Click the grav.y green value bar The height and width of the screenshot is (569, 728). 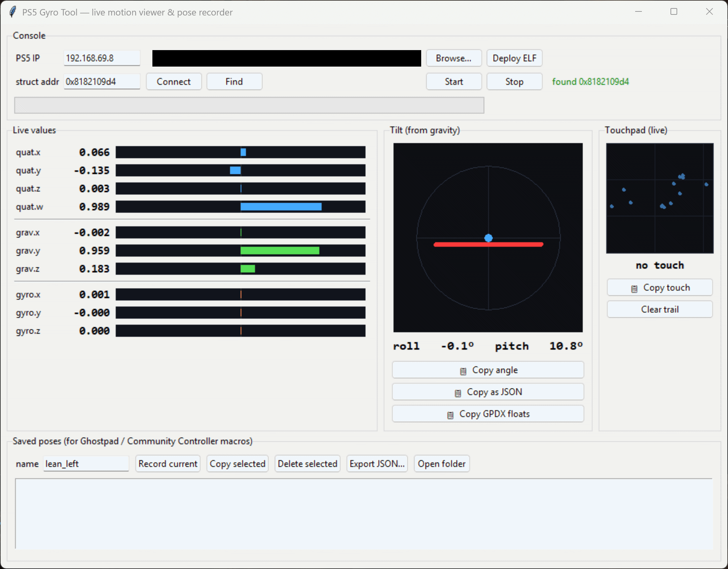tap(280, 251)
